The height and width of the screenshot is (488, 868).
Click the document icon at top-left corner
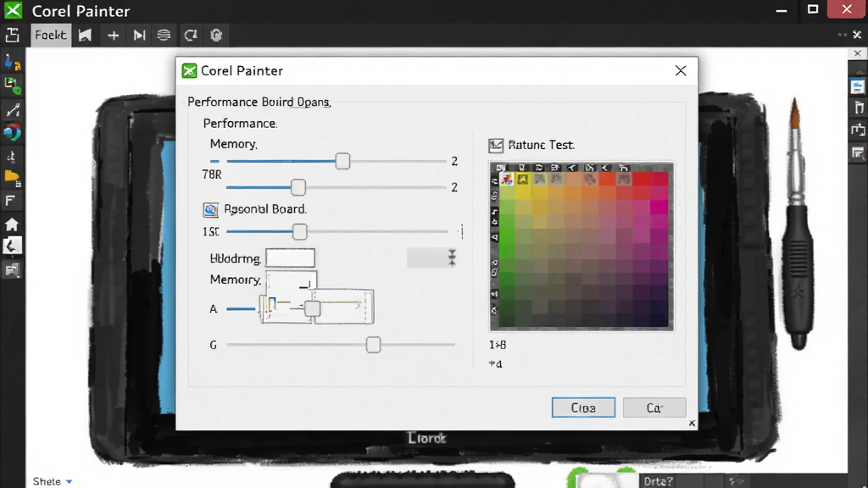[x=12, y=36]
